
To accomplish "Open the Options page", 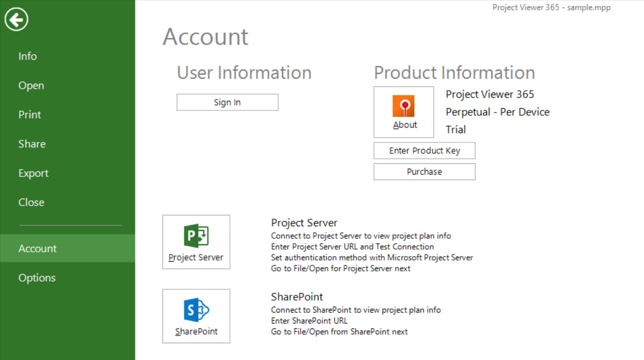I will 37,278.
